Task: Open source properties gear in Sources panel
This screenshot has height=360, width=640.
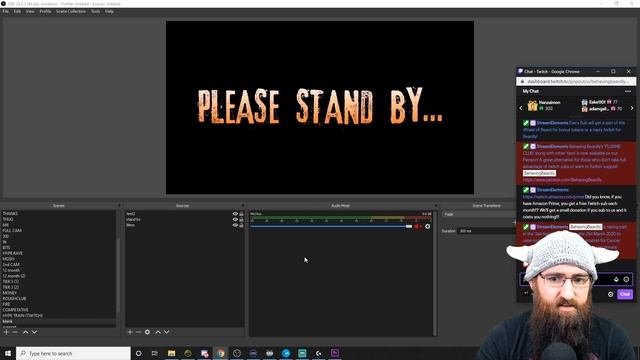Action: (x=147, y=332)
